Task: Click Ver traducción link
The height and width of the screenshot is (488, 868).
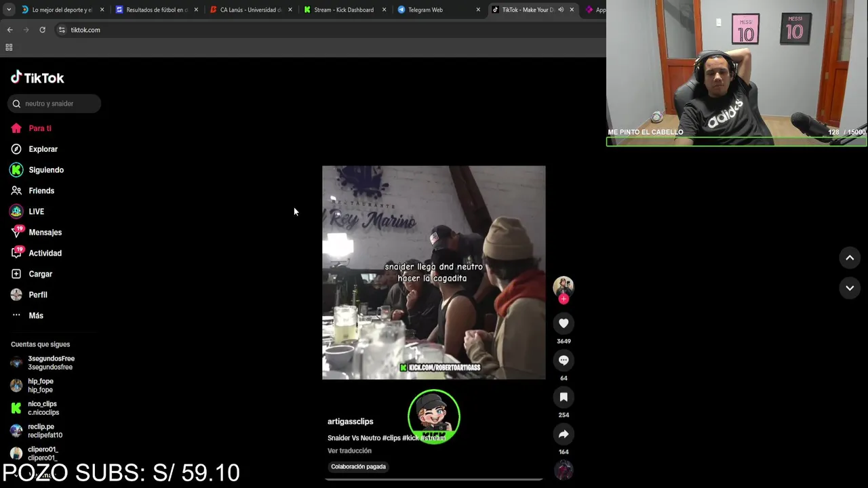Action: [x=349, y=451]
